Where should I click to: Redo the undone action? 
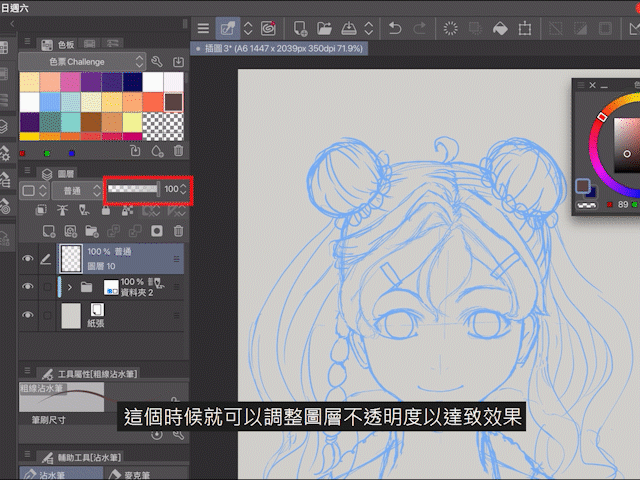[x=419, y=29]
